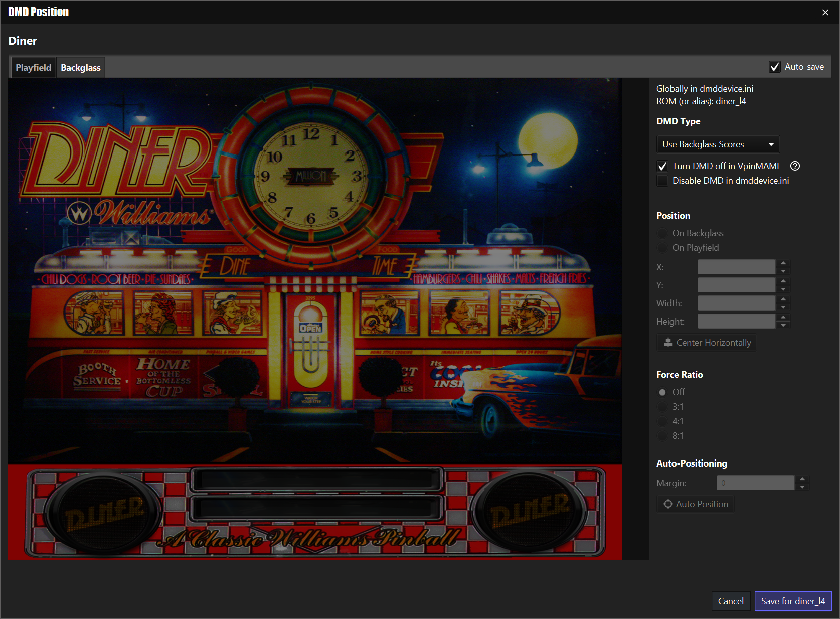Open the DMD Type dropdown
The image size is (840, 619).
[x=718, y=144]
